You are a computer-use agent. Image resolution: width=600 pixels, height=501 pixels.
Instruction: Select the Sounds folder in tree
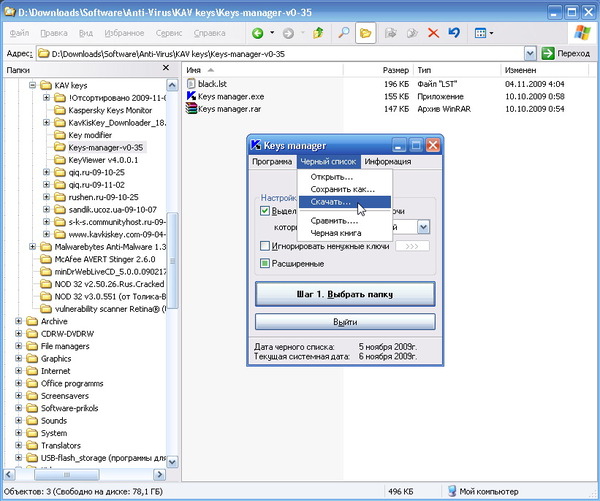pyautogui.click(x=54, y=421)
